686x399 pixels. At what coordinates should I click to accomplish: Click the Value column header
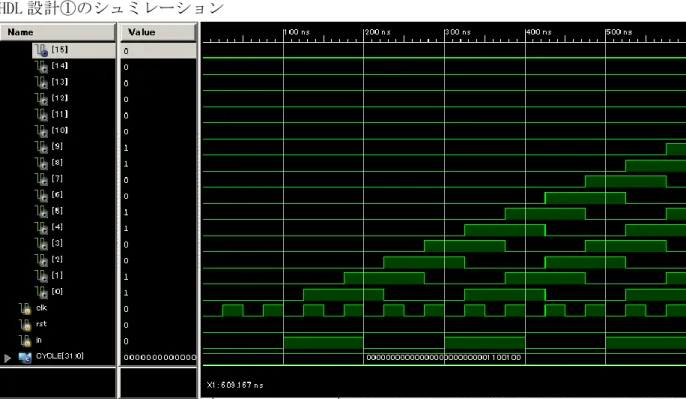[x=158, y=32]
